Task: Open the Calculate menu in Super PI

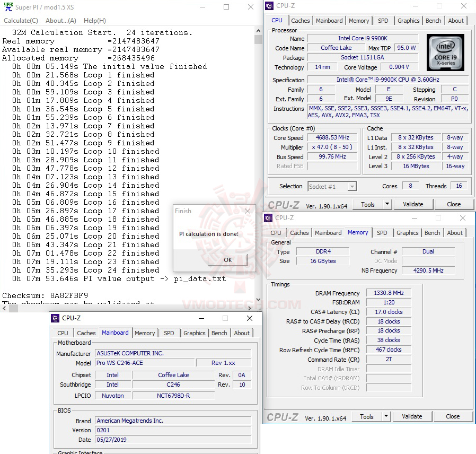Action: (21, 20)
